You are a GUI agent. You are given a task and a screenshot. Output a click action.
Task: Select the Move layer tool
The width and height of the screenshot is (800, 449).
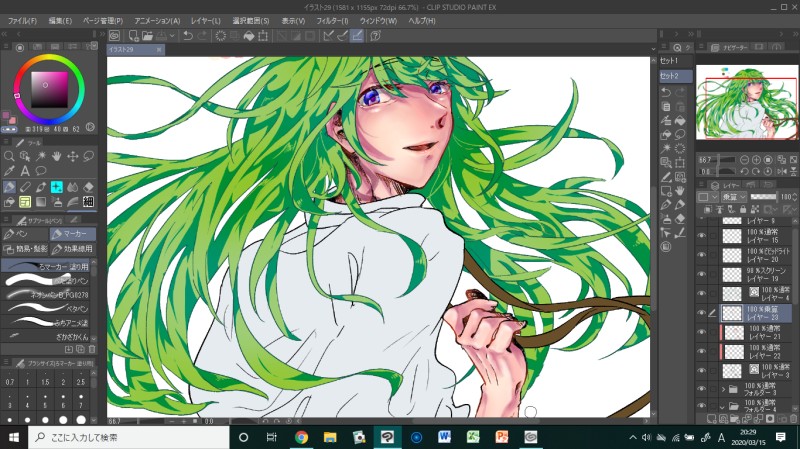pos(72,156)
